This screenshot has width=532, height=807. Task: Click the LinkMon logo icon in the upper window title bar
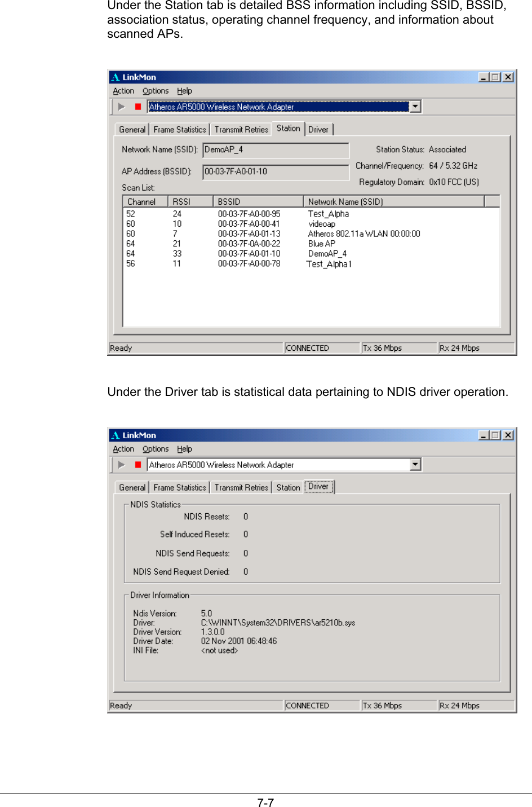(116, 77)
